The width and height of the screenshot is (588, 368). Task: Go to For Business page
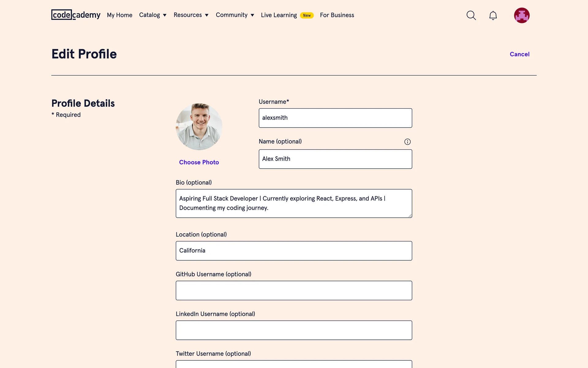337,15
